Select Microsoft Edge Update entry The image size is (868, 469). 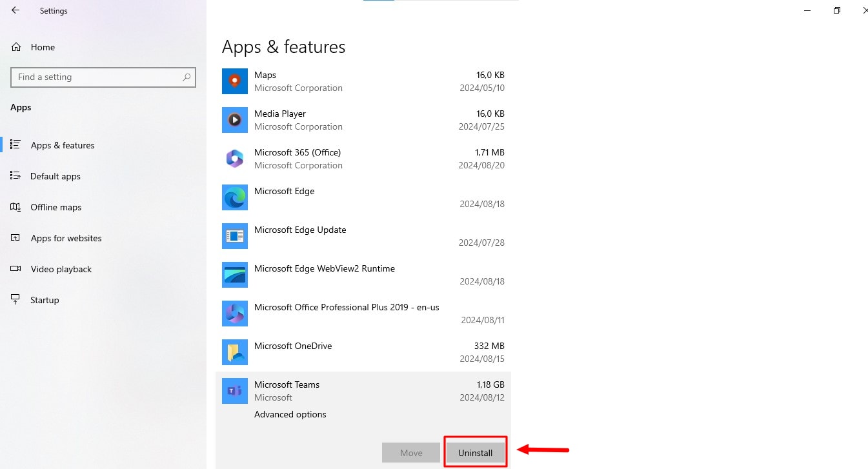(x=363, y=236)
